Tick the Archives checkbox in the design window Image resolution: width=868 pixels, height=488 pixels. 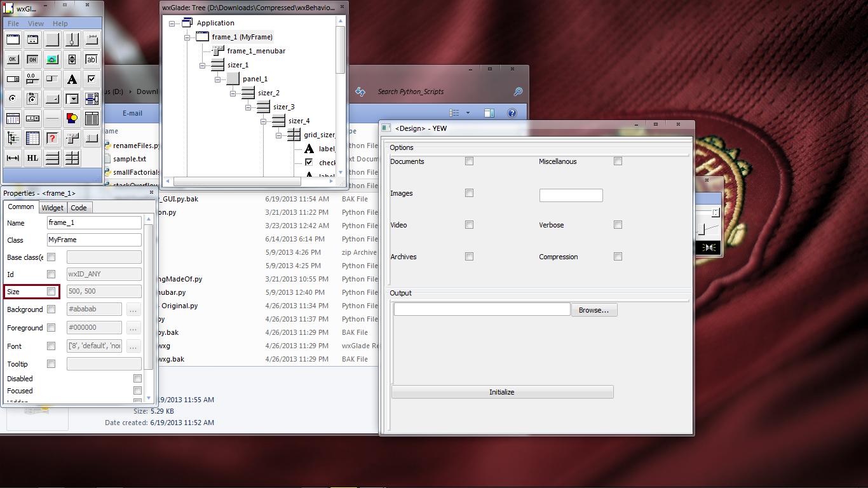469,257
